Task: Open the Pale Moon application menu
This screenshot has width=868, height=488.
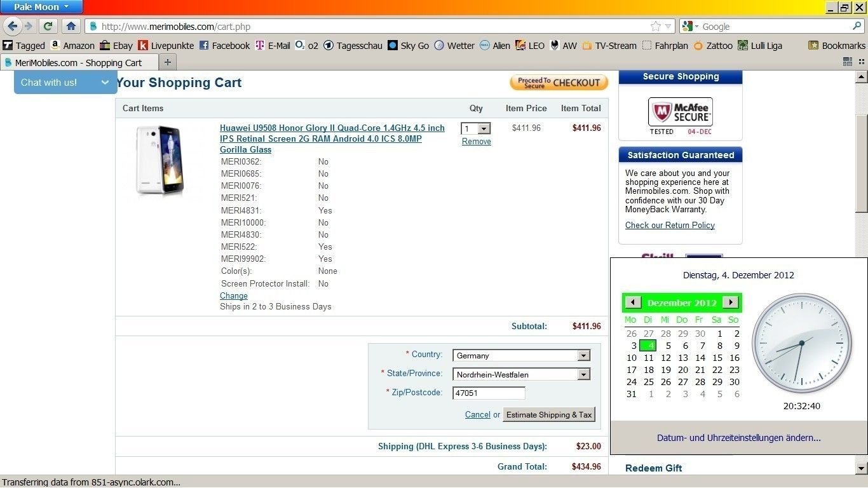Action: pos(41,7)
